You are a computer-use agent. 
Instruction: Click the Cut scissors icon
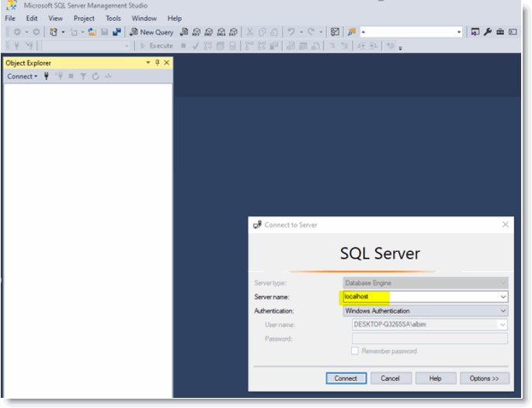pyautogui.click(x=250, y=32)
